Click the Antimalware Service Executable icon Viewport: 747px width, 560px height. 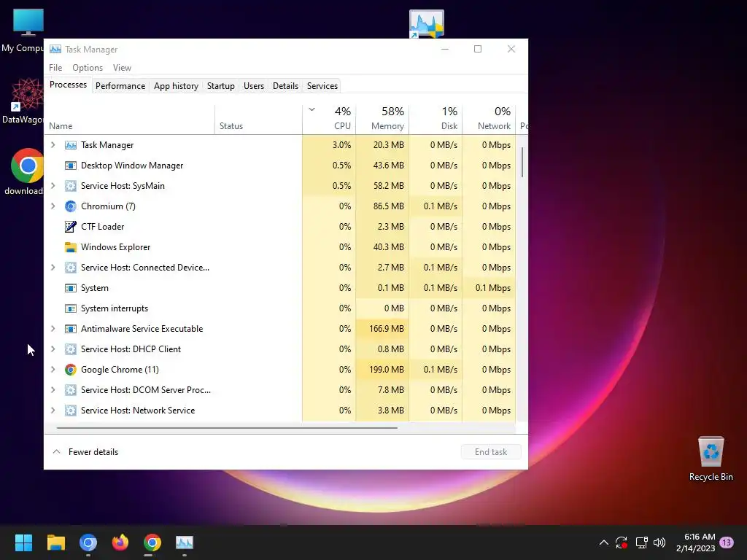pyautogui.click(x=71, y=329)
